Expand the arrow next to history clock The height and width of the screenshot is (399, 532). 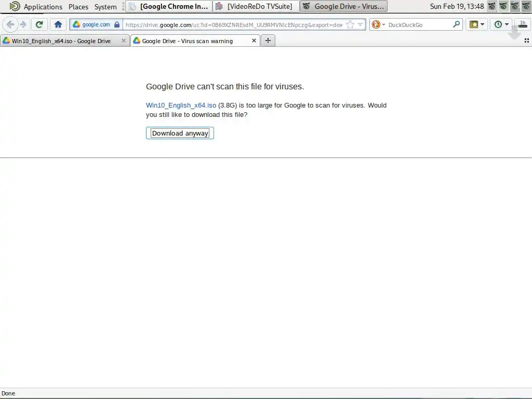(507, 24)
